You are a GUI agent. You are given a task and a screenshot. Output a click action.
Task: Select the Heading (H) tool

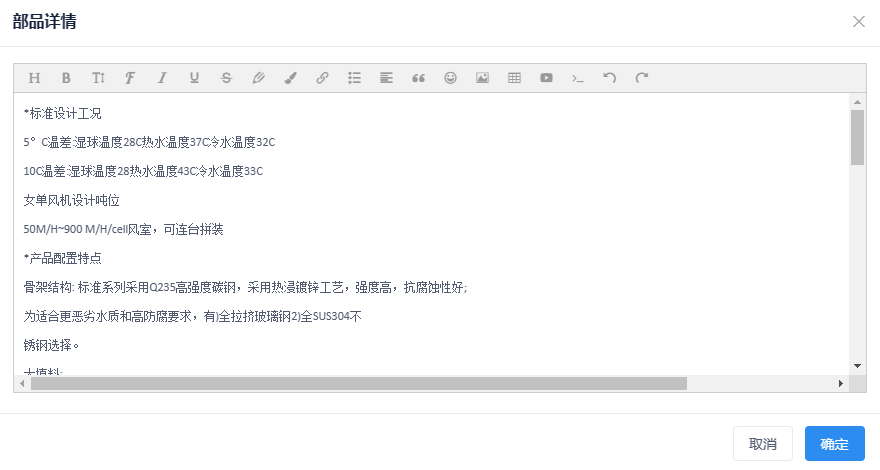[34, 78]
